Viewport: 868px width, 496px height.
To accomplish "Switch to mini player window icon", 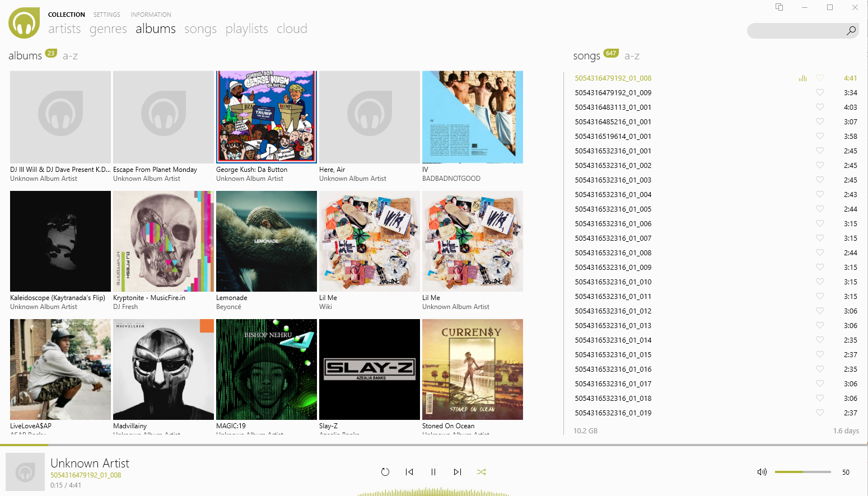I will (x=779, y=7).
